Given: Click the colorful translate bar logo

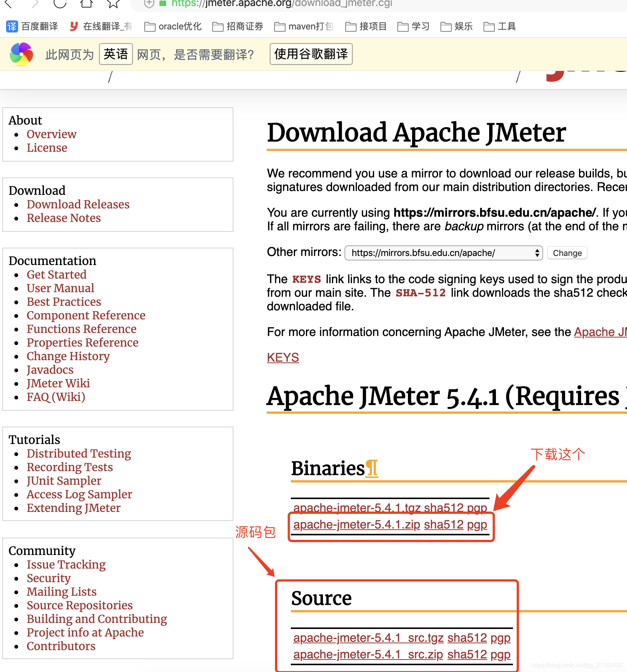Looking at the screenshot, I should click(x=22, y=54).
